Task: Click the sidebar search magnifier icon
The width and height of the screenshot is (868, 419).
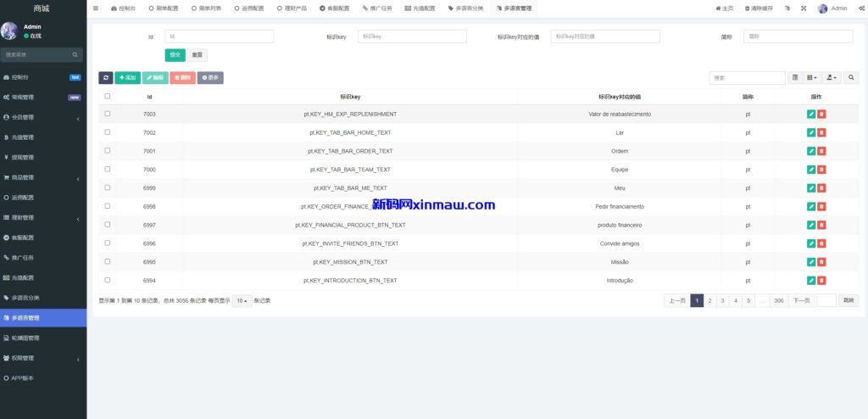Action: click(75, 55)
